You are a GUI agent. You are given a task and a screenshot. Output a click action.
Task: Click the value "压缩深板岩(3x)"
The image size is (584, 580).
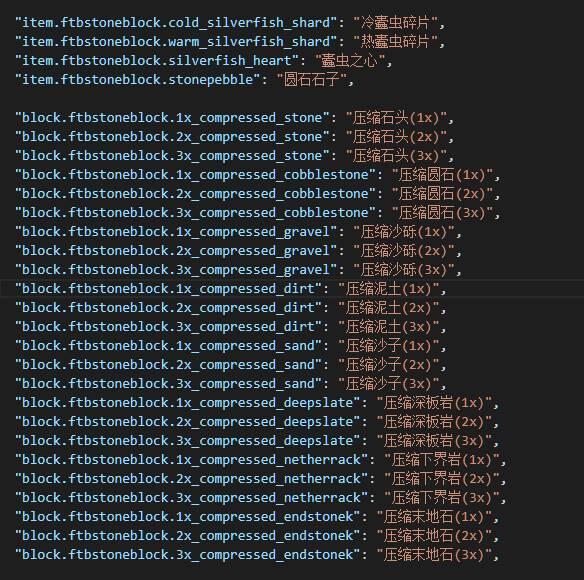[x=434, y=441]
